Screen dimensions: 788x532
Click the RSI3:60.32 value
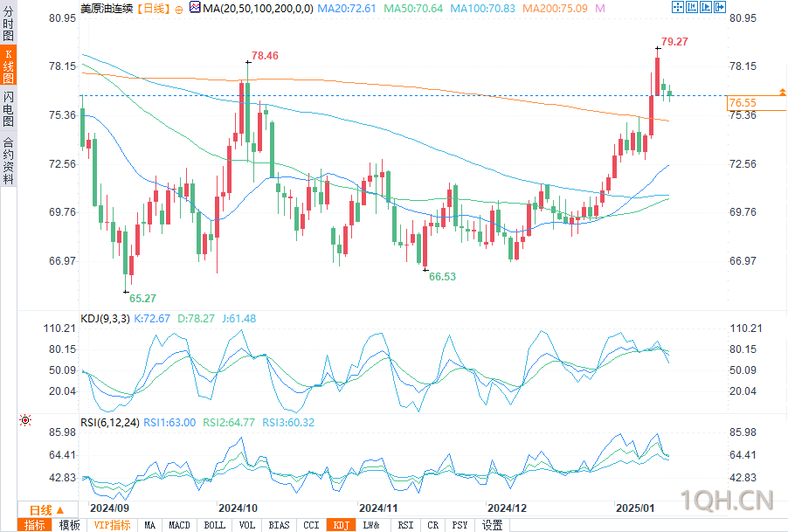[x=288, y=423]
